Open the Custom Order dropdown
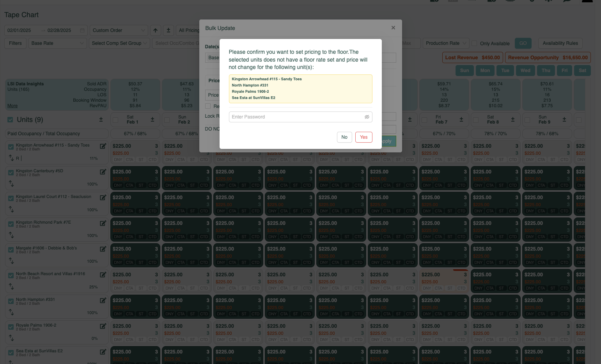Screen dimensions: 601x364 click(119, 30)
